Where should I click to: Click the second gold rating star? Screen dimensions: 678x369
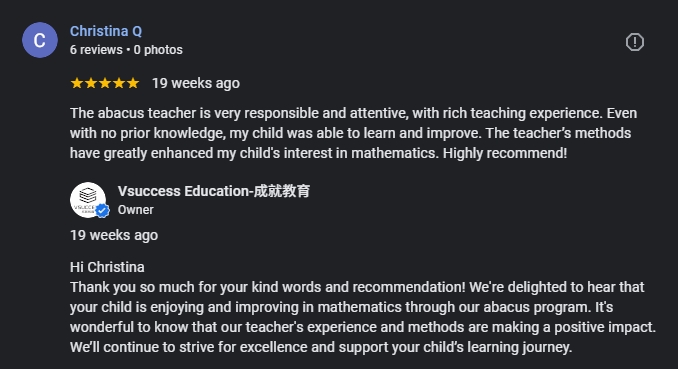coord(91,83)
